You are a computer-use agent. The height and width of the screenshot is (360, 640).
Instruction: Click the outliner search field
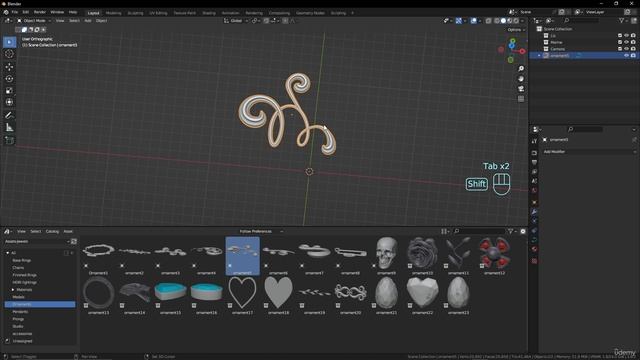(x=581, y=20)
